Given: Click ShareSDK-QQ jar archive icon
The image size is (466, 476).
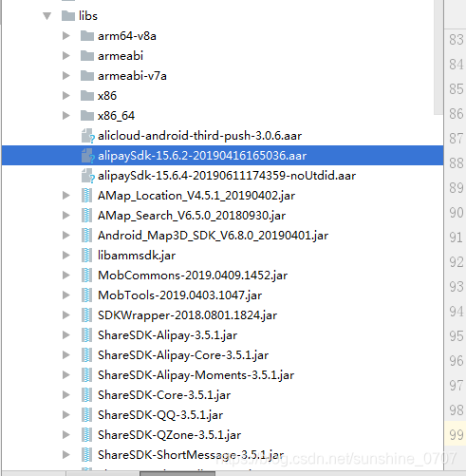Looking at the screenshot, I should click(86, 415).
